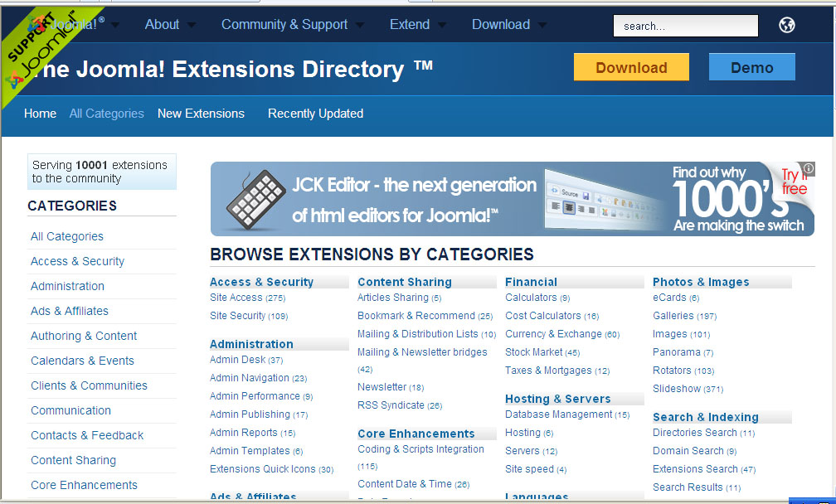Viewport: 836px width, 504px height.
Task: Open Slideshow (371) listing
Action: point(688,389)
